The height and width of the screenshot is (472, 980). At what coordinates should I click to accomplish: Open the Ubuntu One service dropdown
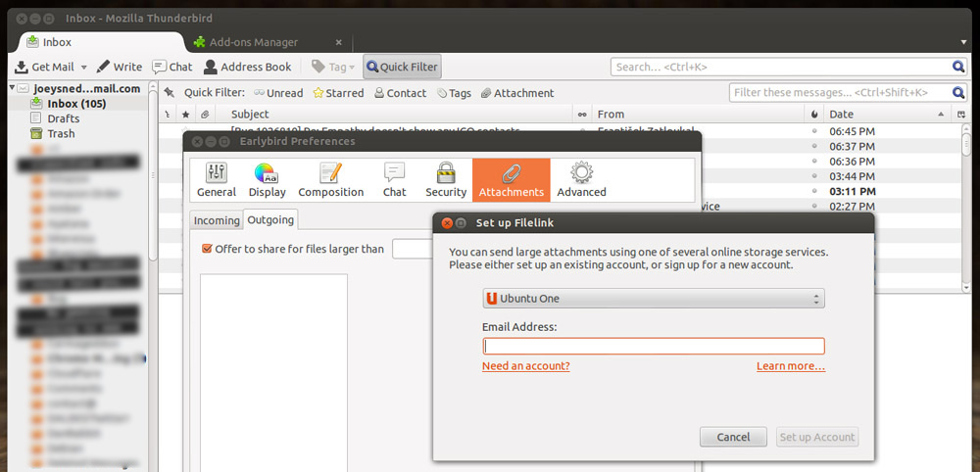[x=654, y=299]
